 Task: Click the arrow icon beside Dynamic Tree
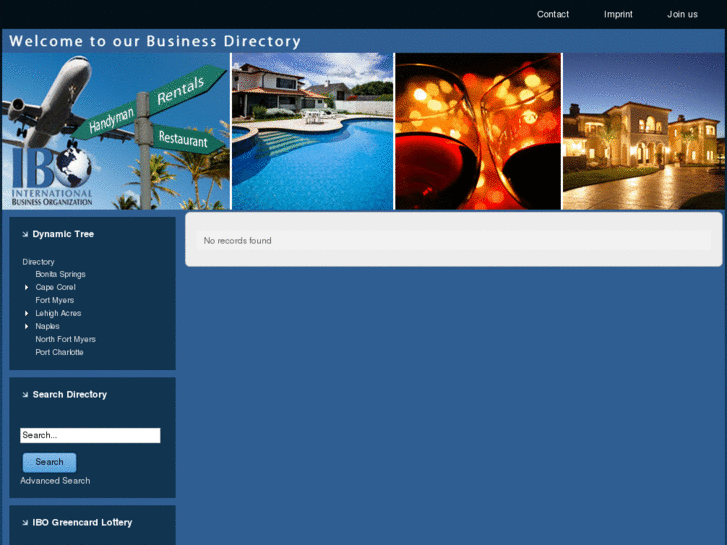coord(25,235)
